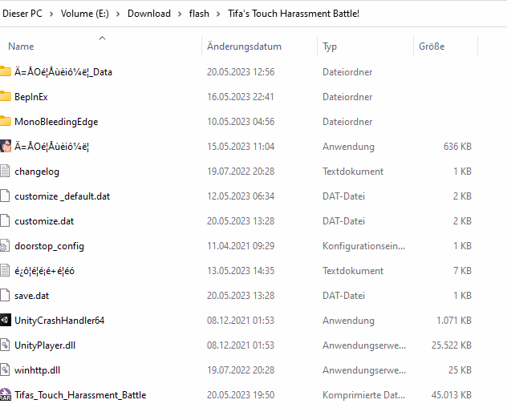Select doorstop_config file name
The image size is (507, 420).
[x=49, y=246]
